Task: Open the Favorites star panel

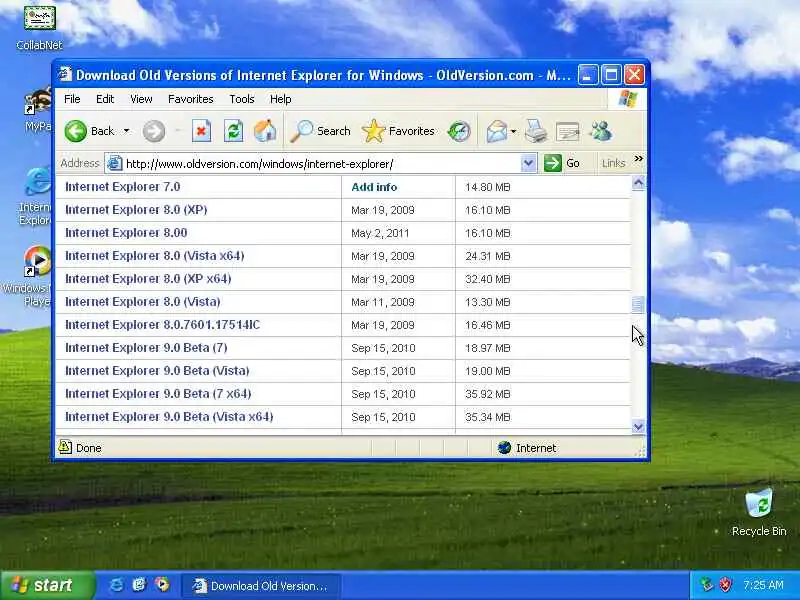Action: [x=398, y=131]
